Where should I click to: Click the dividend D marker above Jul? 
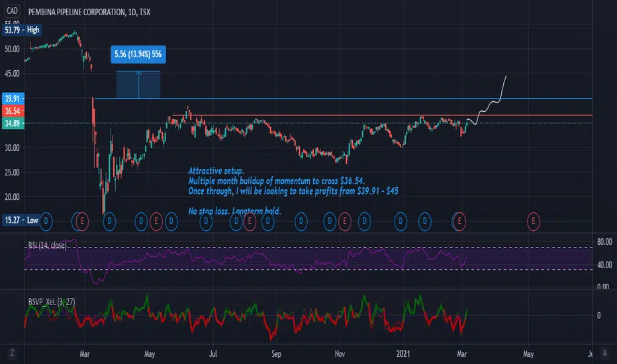tap(206, 221)
